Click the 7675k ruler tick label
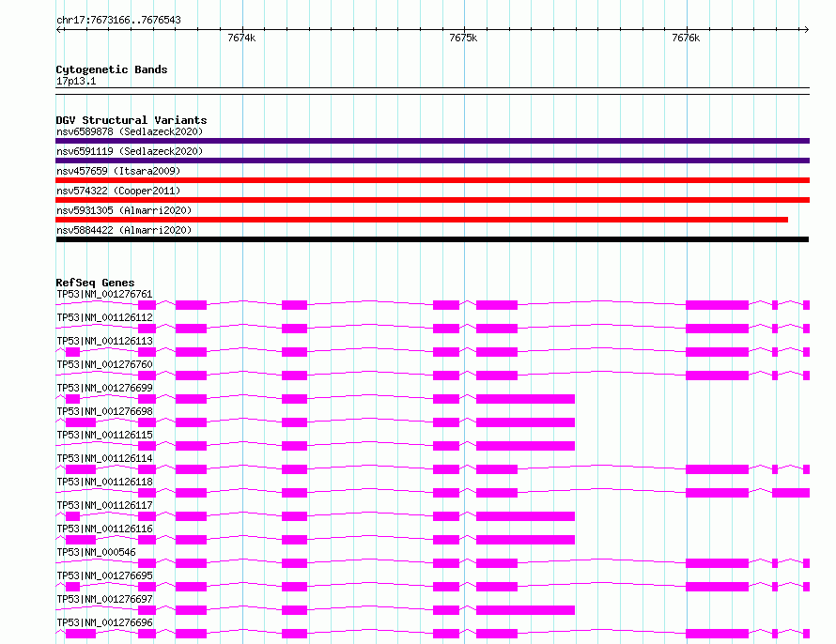The height and width of the screenshot is (644, 836). tap(463, 38)
